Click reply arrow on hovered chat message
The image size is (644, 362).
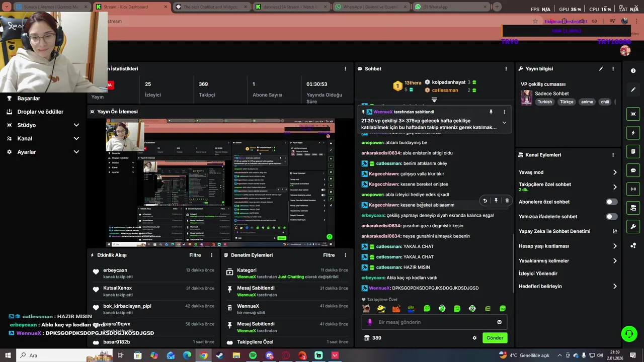point(485,201)
